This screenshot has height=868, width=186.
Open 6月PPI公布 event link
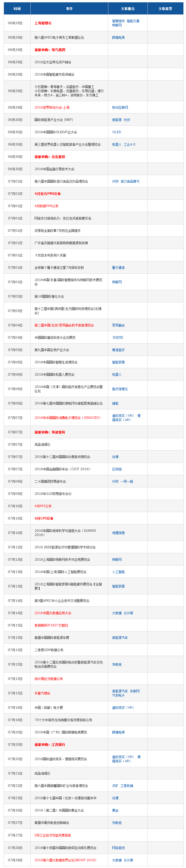(x=43, y=506)
